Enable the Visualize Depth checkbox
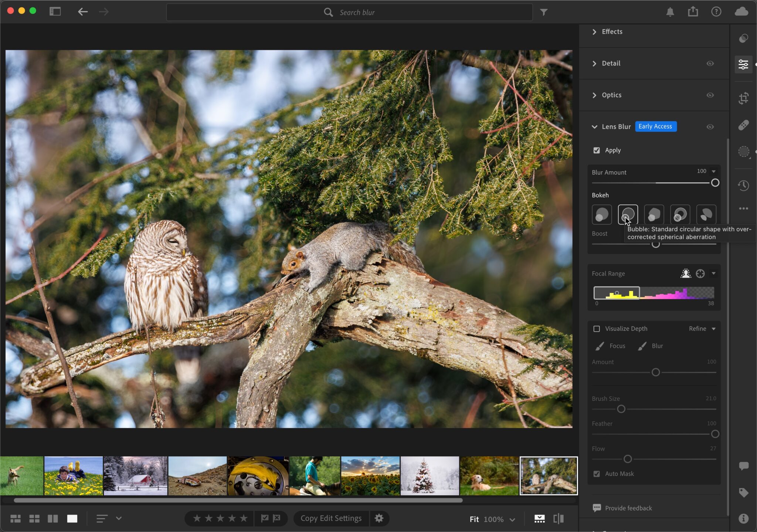Viewport: 757px width, 532px height. [x=597, y=328]
